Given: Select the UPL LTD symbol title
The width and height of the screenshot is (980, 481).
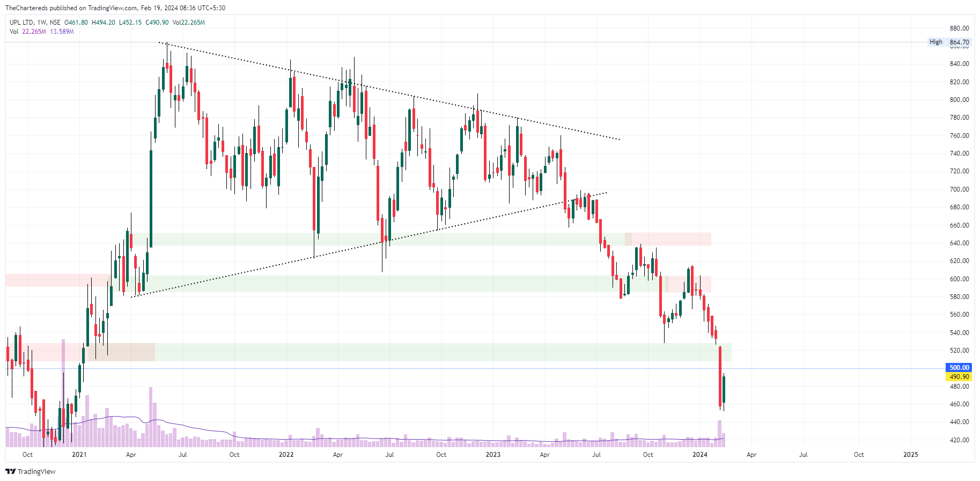Looking at the screenshot, I should point(21,23).
